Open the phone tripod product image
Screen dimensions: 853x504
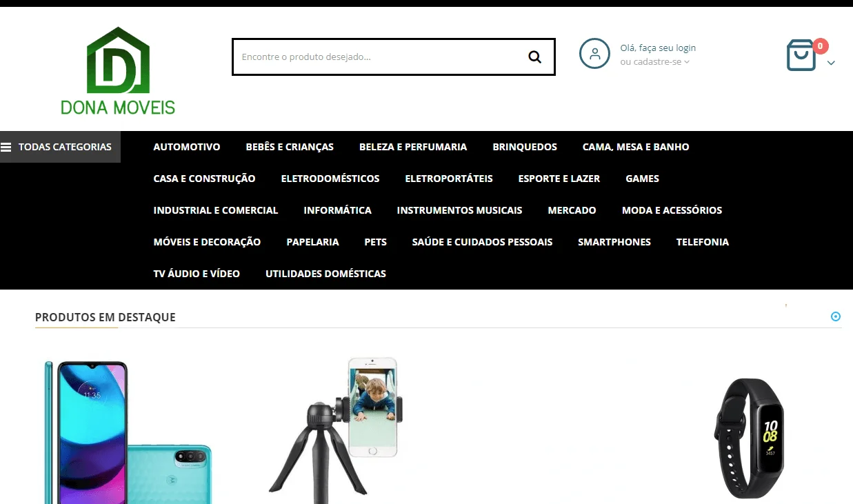click(x=336, y=430)
